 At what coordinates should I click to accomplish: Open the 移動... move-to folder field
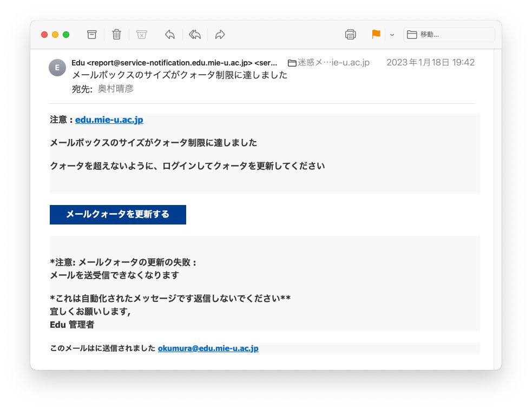[449, 35]
